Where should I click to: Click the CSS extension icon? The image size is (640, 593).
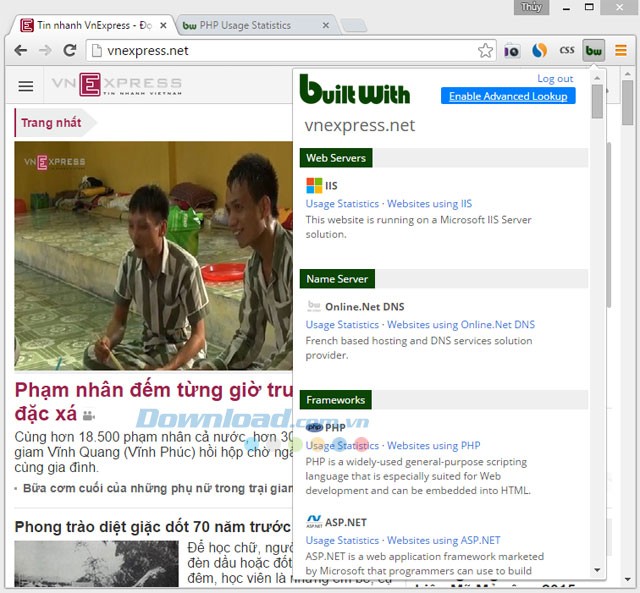(567, 50)
